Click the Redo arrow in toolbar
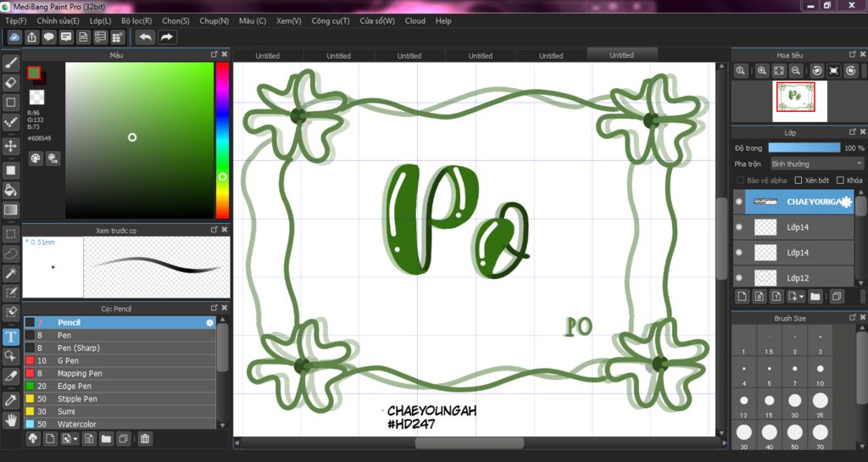This screenshot has height=462, width=868. click(x=167, y=37)
